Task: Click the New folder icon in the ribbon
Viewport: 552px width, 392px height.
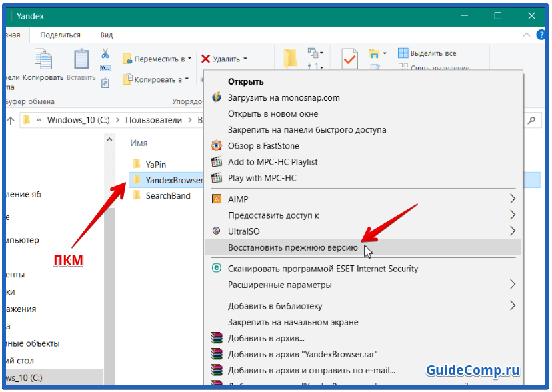Action: pyautogui.click(x=290, y=59)
